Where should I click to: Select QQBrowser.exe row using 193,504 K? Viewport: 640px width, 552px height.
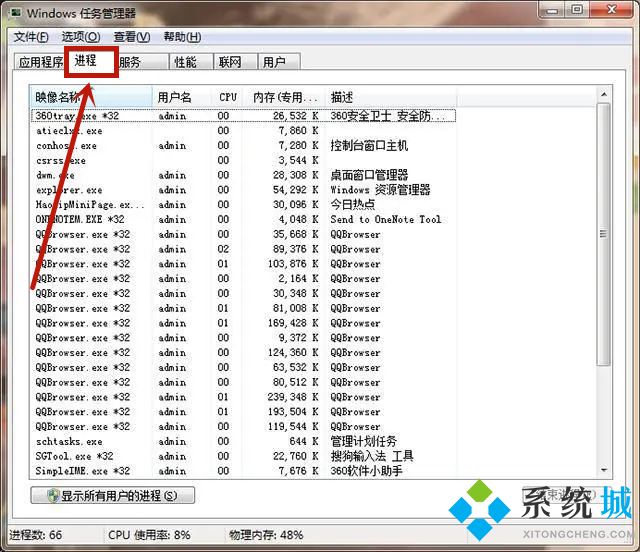tap(243, 412)
